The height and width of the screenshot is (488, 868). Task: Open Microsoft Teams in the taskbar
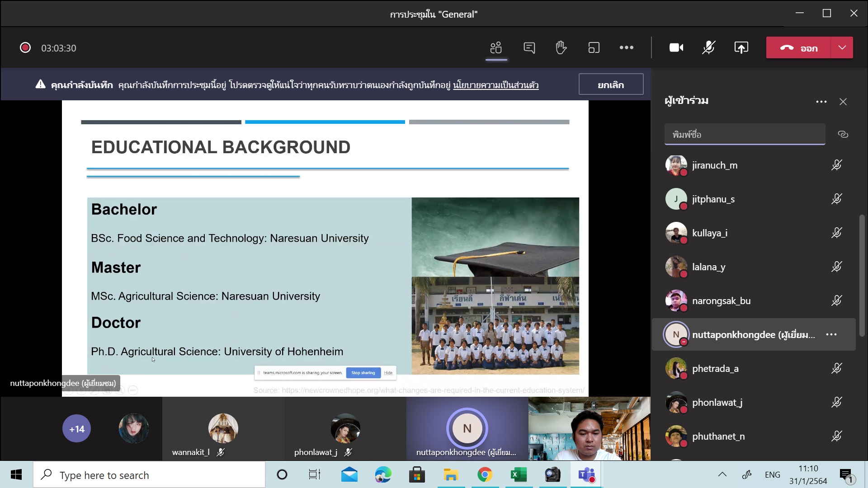tap(586, 475)
